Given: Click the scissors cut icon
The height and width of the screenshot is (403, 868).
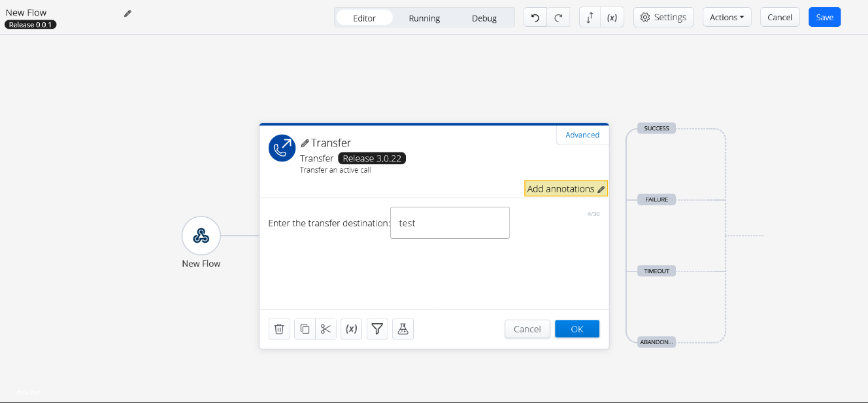Looking at the screenshot, I should click(x=325, y=329).
